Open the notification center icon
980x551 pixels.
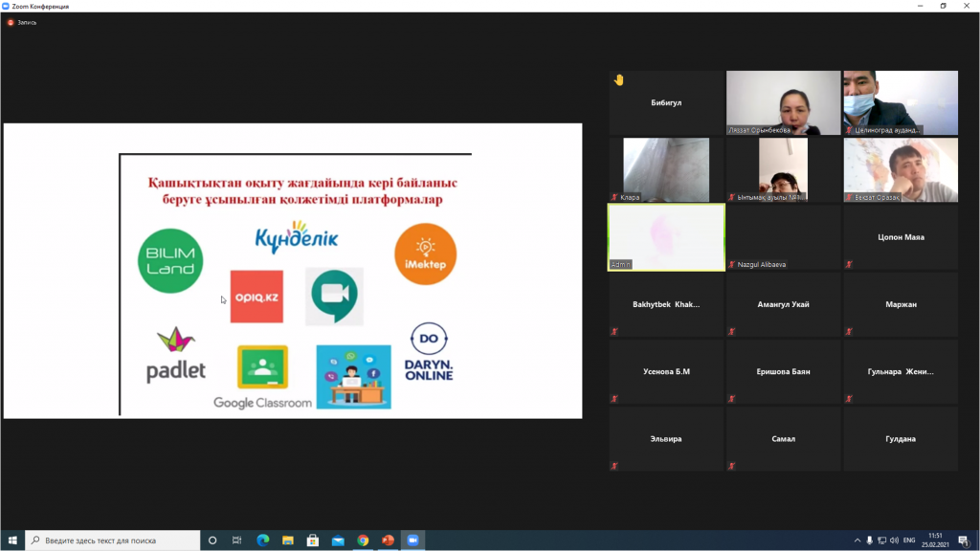pos(963,540)
